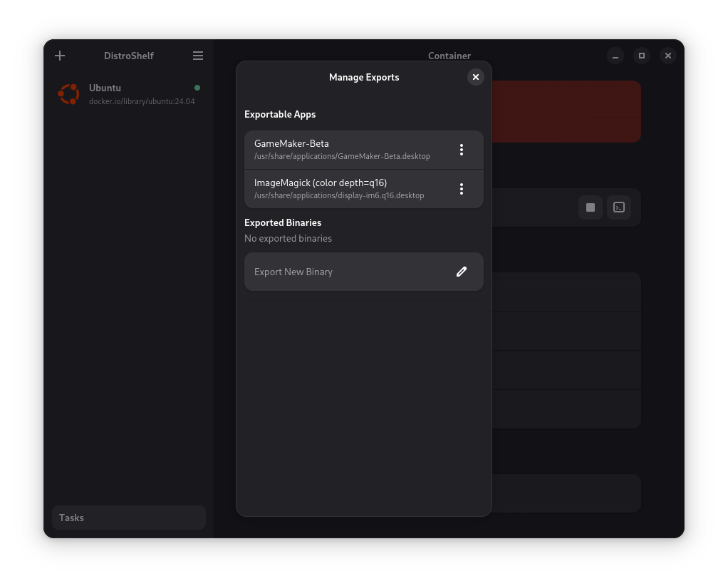Click the green running status dot
The height and width of the screenshot is (586, 728).
click(x=197, y=88)
